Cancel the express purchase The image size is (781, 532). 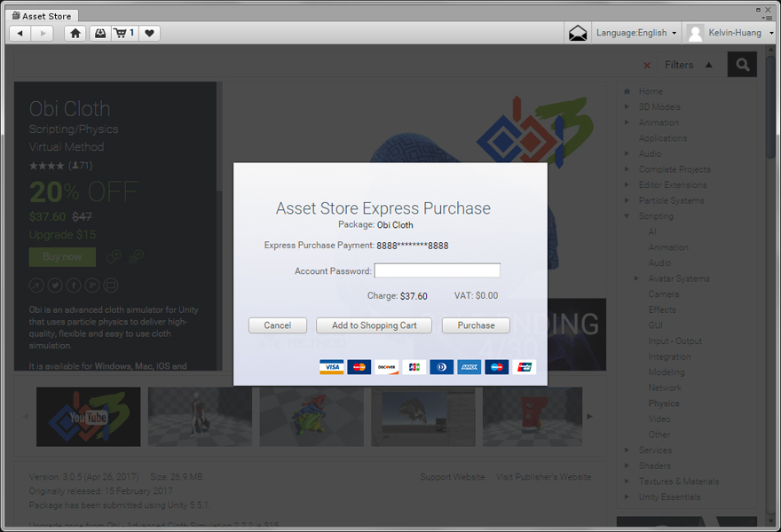(278, 325)
